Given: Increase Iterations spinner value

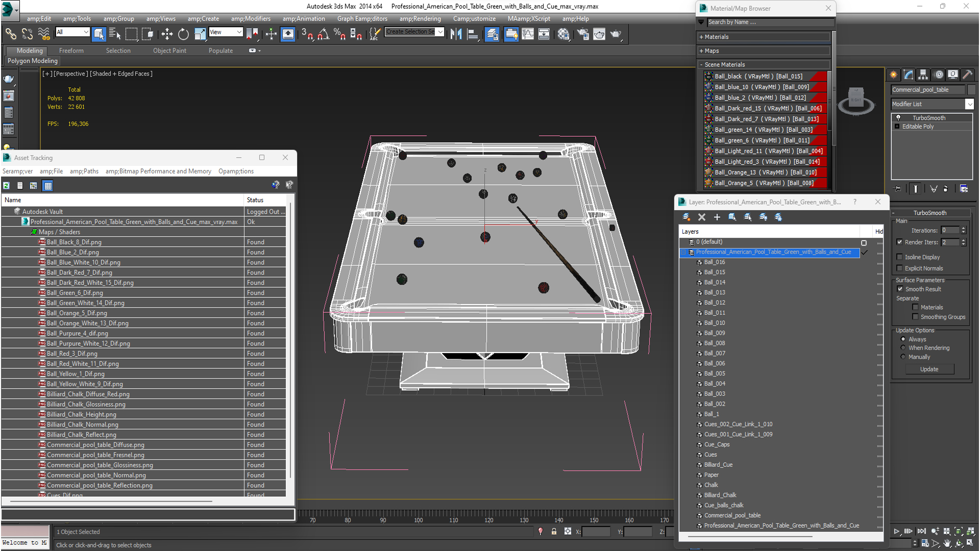Looking at the screenshot, I should 964,228.
